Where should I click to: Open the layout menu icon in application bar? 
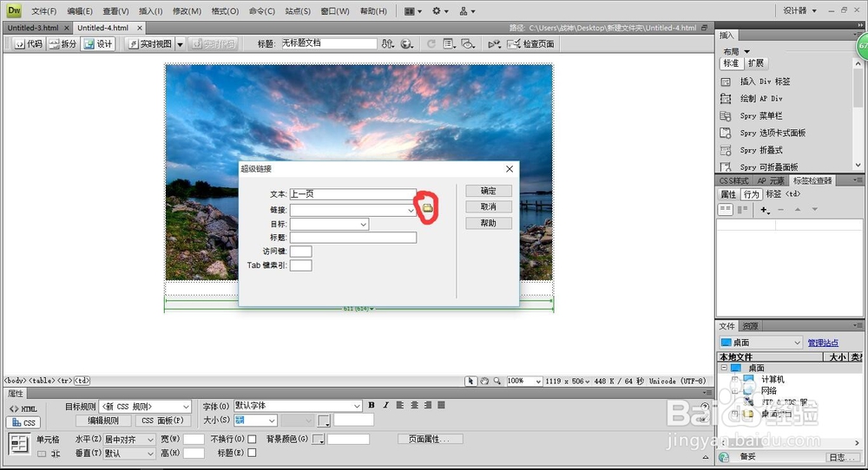pyautogui.click(x=413, y=11)
